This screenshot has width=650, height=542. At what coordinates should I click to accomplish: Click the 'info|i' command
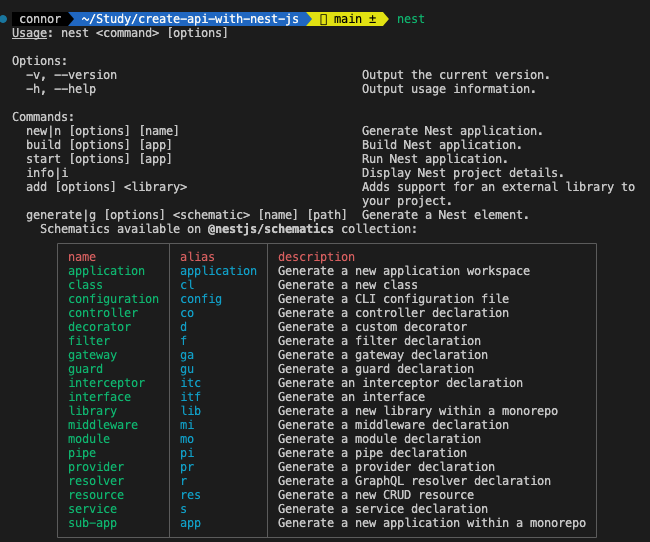coord(47,173)
